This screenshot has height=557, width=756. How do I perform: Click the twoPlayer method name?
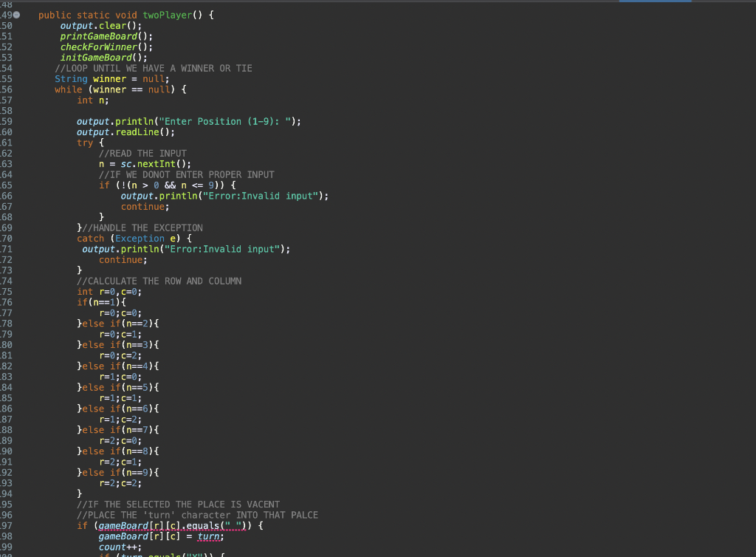click(x=168, y=15)
